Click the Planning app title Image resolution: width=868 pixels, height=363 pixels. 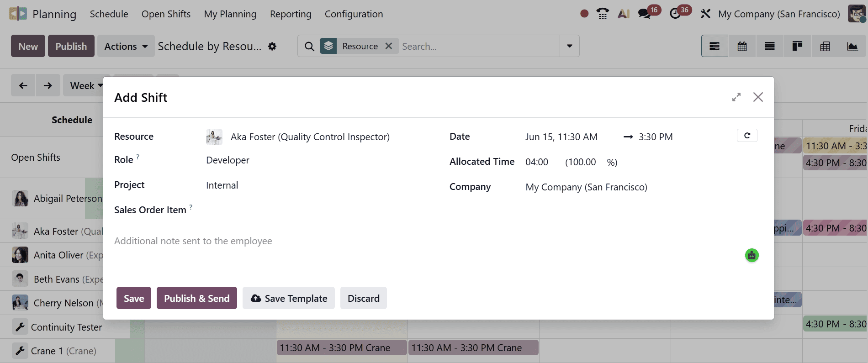click(x=54, y=14)
